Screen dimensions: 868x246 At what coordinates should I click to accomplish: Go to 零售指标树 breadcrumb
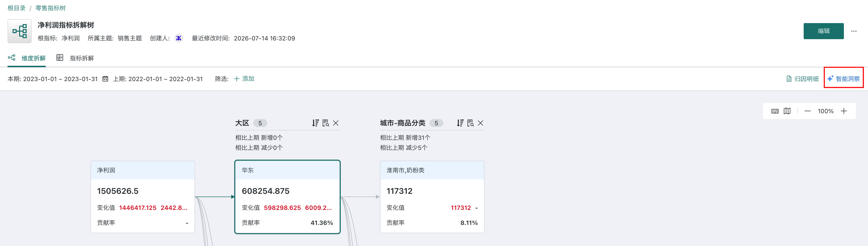pos(51,8)
